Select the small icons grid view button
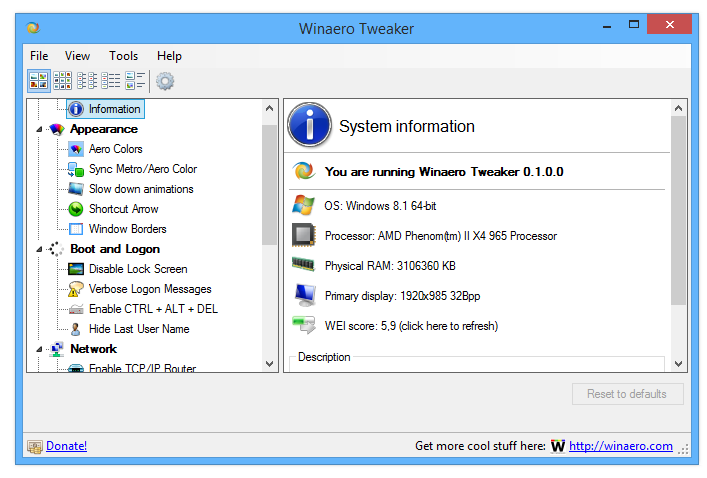This screenshot has height=478, width=707. (63, 81)
